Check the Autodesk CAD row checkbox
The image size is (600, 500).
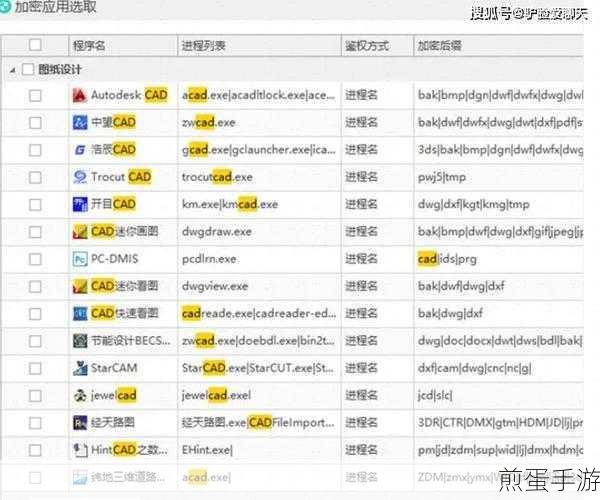click(x=35, y=95)
